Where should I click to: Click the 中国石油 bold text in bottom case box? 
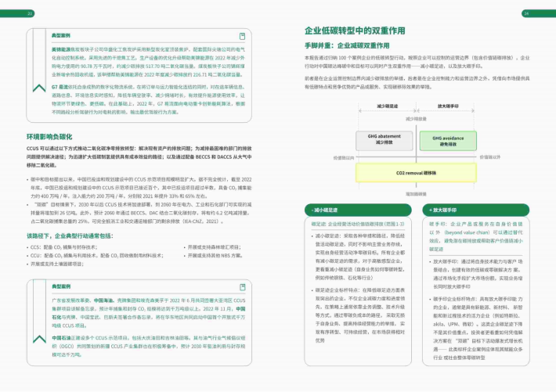(60, 337)
